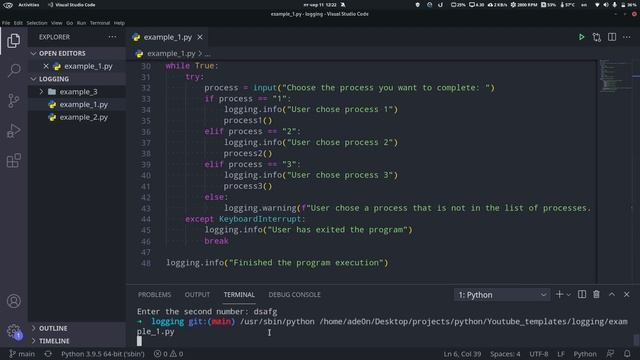Open GNOME Activities overview

click(x=29, y=5)
